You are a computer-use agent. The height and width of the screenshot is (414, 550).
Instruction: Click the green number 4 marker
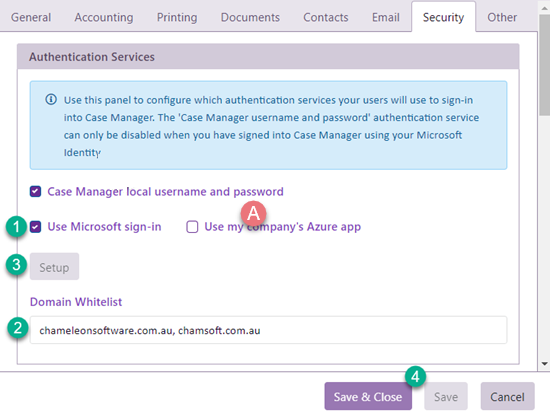click(415, 377)
